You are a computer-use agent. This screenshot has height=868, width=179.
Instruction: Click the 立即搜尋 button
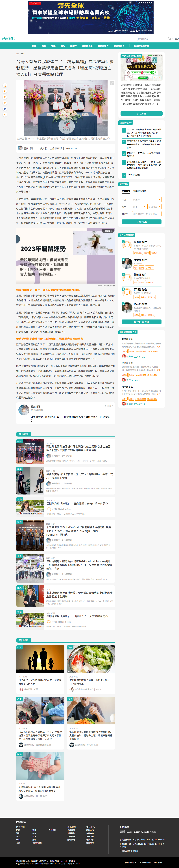(141, 222)
